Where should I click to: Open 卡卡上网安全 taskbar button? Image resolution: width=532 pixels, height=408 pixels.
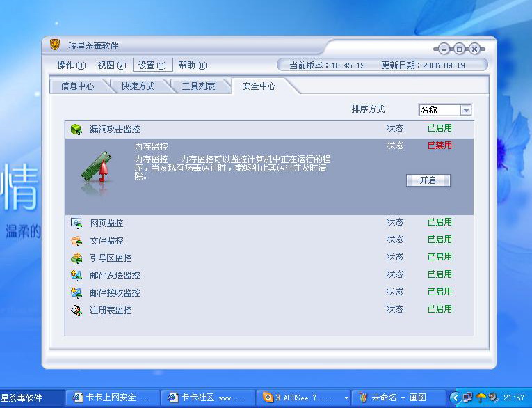[112, 398]
